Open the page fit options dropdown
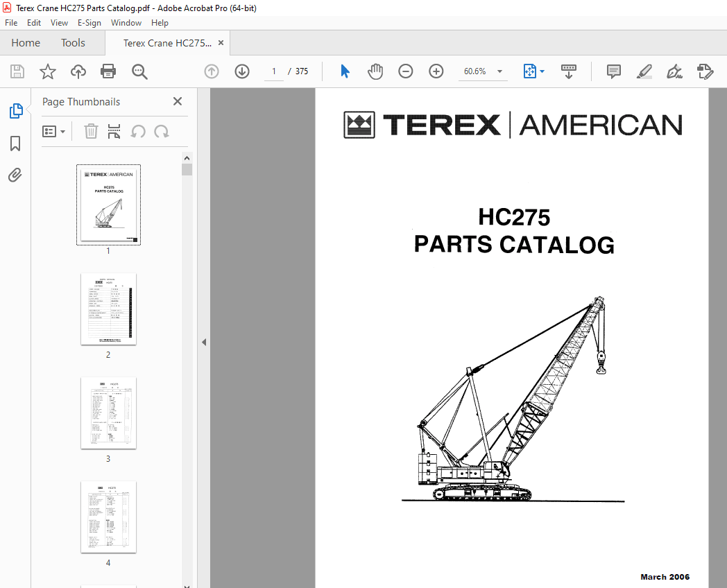Viewport: 727px width, 588px height. click(533, 71)
